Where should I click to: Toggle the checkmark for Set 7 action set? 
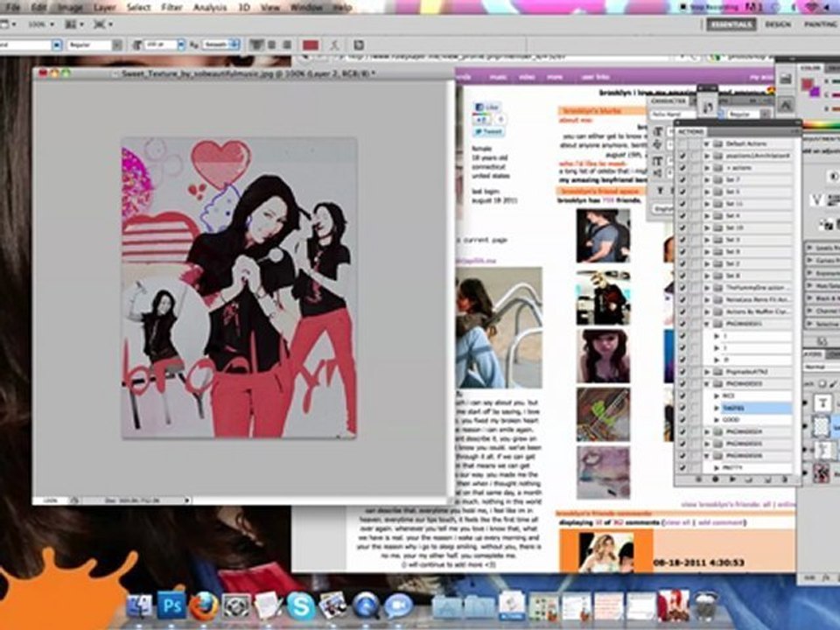coord(682,179)
